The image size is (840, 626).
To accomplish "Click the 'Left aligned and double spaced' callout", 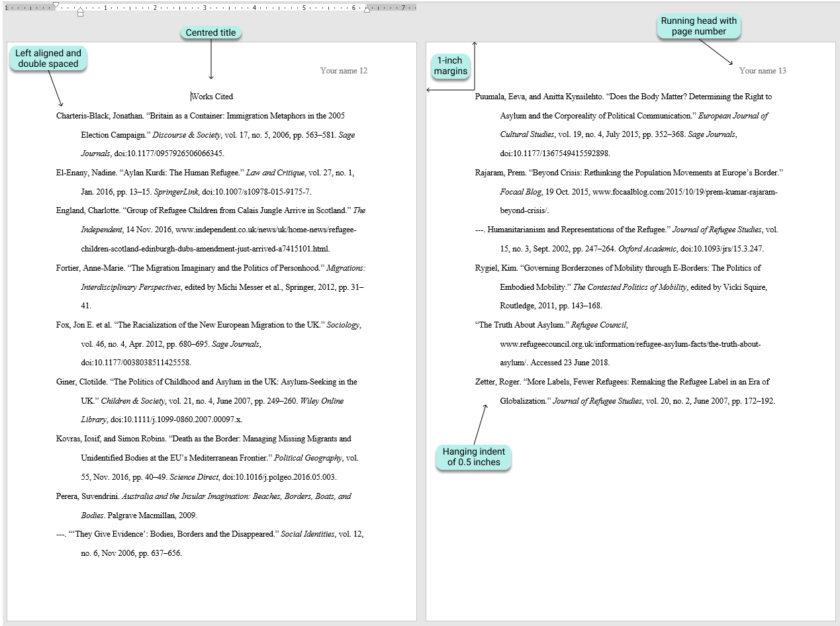I will coord(49,58).
